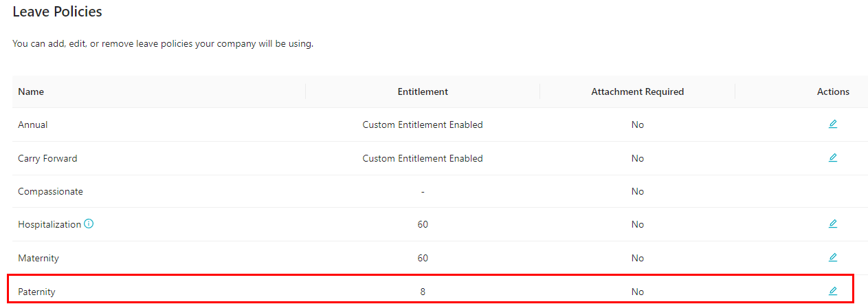This screenshot has height=304, width=868.
Task: Click the Compassionate entitlement dash cell
Action: (423, 191)
